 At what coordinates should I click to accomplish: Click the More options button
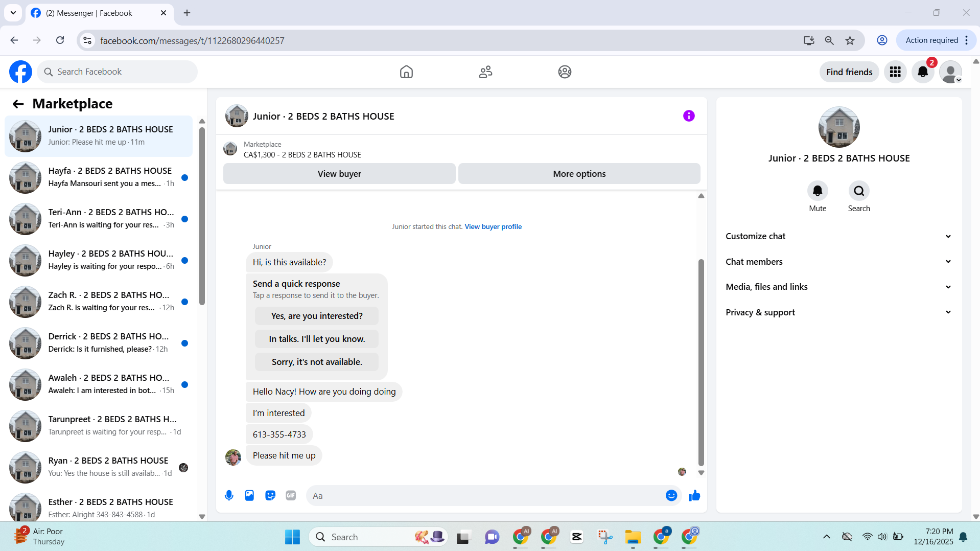[x=579, y=174]
